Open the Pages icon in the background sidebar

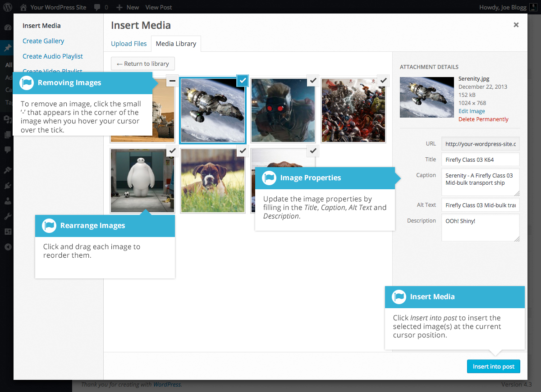[x=7, y=134]
